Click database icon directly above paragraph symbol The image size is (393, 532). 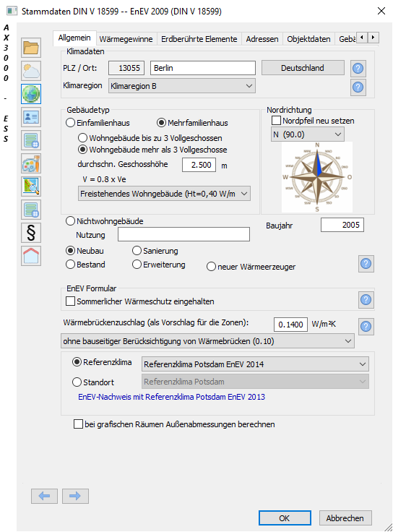[31, 210]
